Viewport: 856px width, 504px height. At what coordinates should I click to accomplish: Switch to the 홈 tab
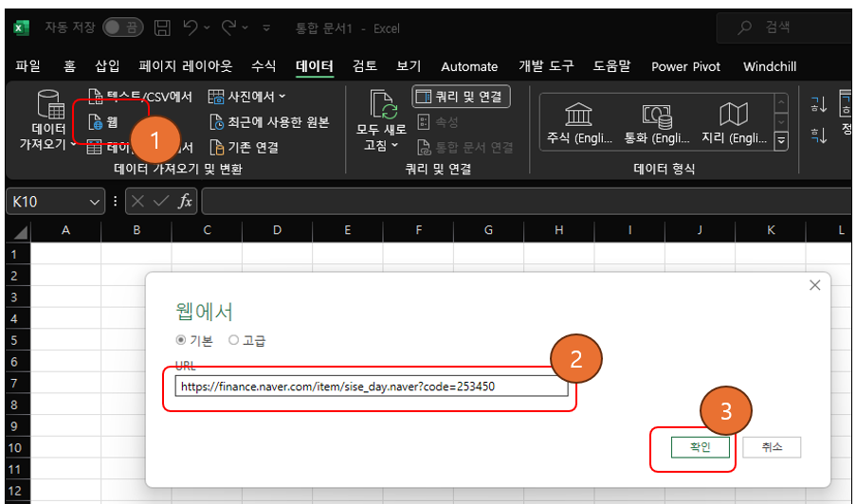[x=69, y=66]
